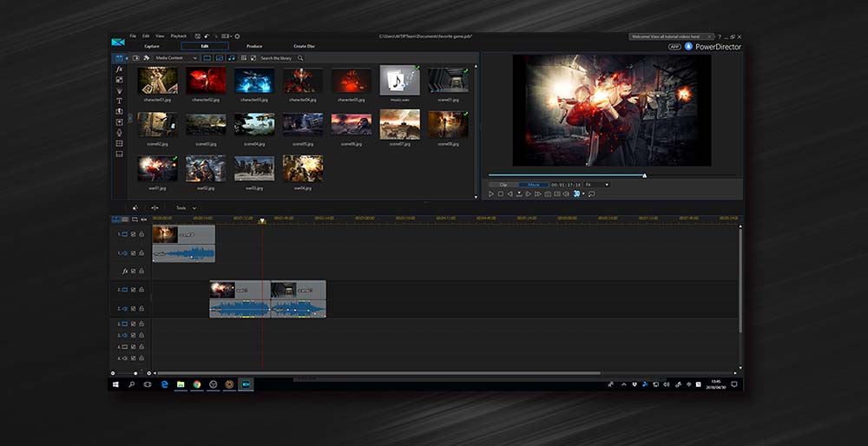Screen dimensions: 868x446
Task: Select the music.wav thumbnail
Action: (399, 80)
